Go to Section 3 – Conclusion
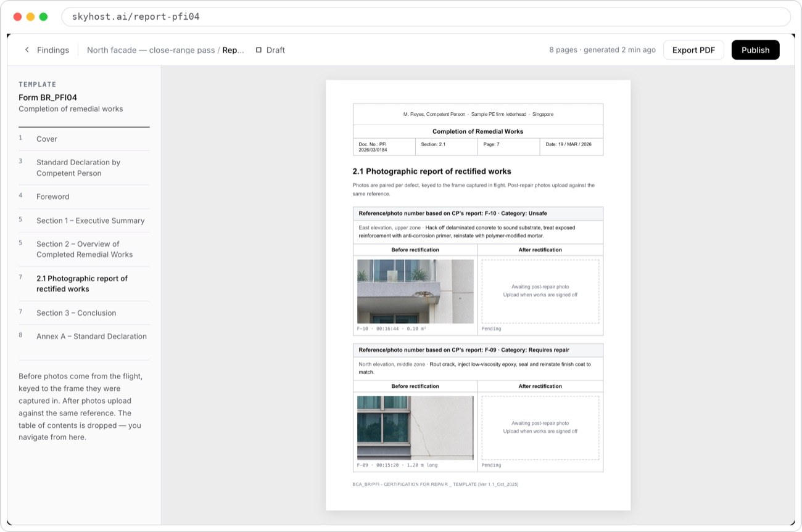 click(84, 313)
